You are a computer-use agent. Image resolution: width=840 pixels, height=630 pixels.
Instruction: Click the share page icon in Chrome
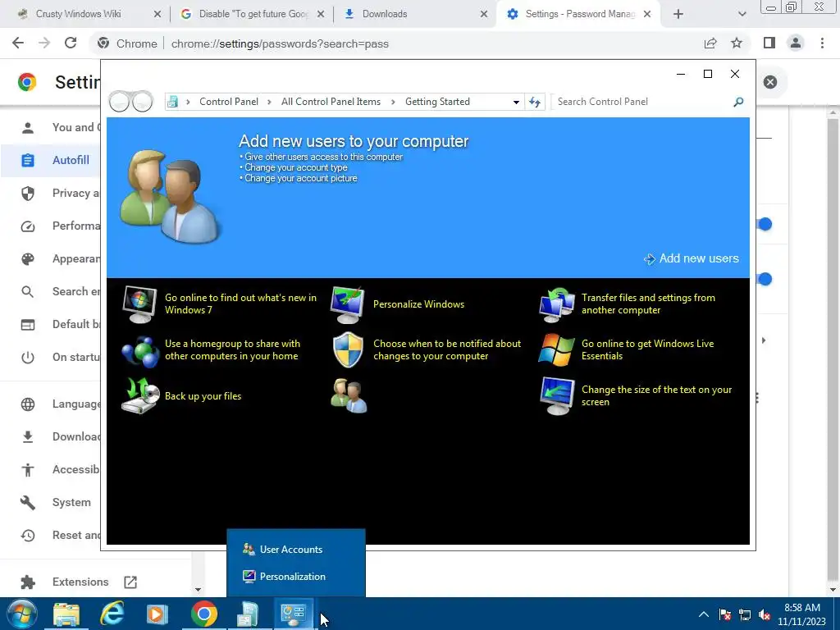point(710,43)
